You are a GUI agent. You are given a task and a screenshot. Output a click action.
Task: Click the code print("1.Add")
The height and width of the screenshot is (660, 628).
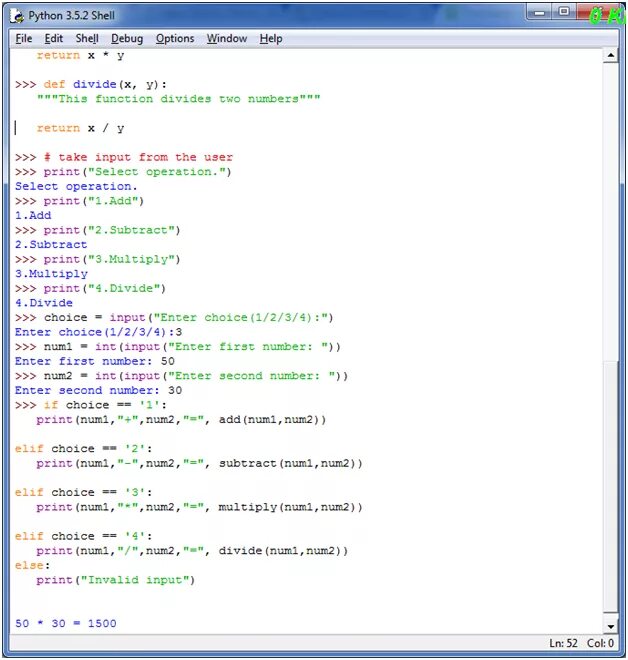(x=93, y=201)
